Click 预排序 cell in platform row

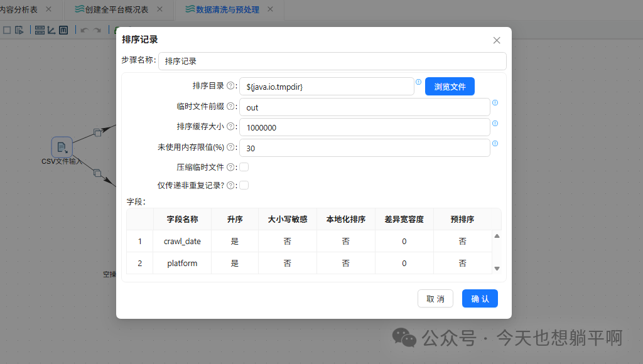[463, 263]
